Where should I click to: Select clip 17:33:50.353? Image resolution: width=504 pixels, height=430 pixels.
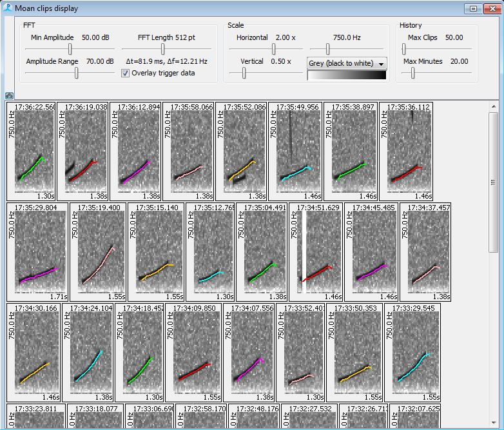tap(354, 353)
